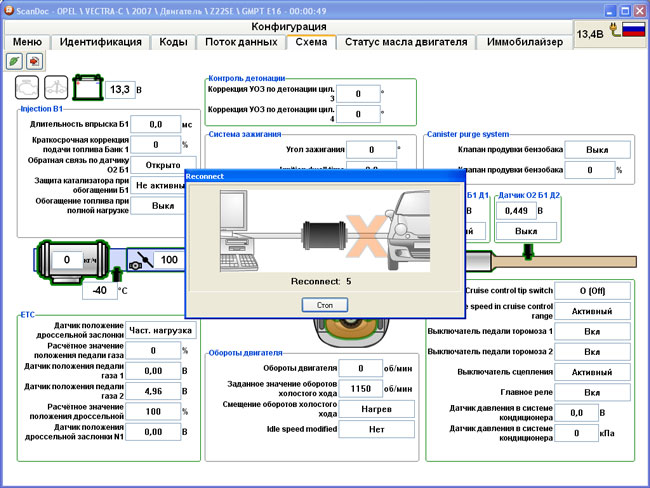Click the throttle valve icon
The width and height of the screenshot is (650, 488).
point(147,260)
